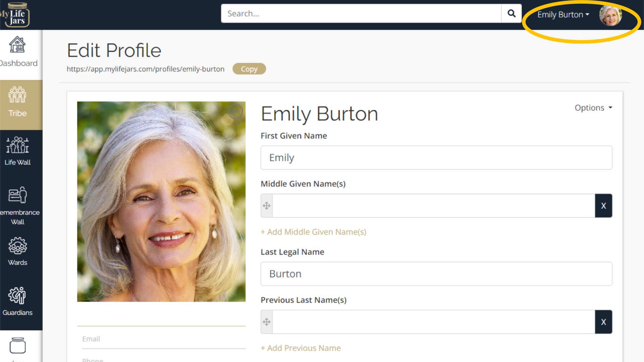Image resolution: width=644 pixels, height=362 pixels.
Task: Expand the Emily Burton account dropdown
Action: point(563,15)
